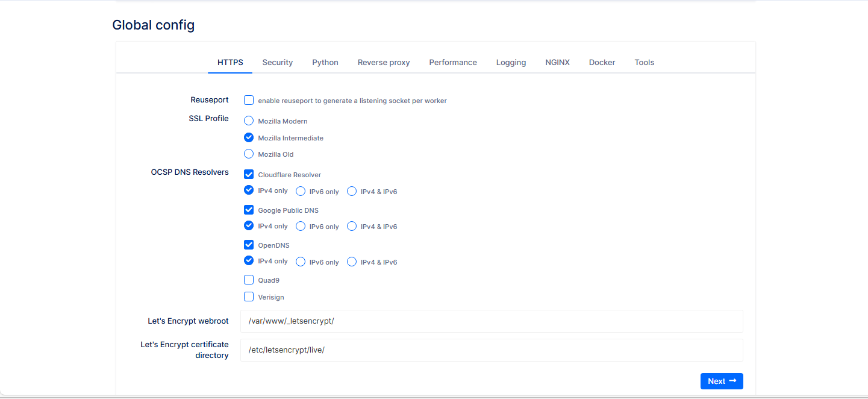Select IPv6 only for Cloudflare Resolver

pos(300,190)
